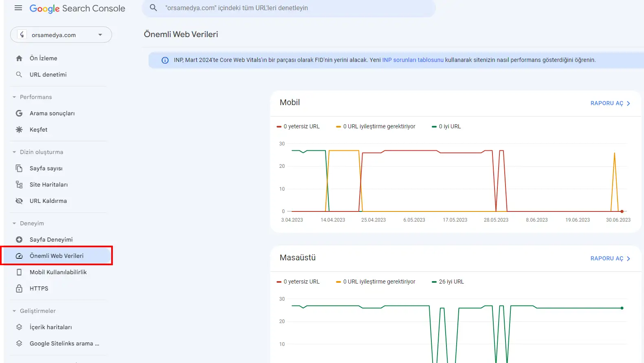Viewport: 644px width, 363px height.
Task: Click the URL inspection search field
Action: pyautogui.click(x=289, y=8)
